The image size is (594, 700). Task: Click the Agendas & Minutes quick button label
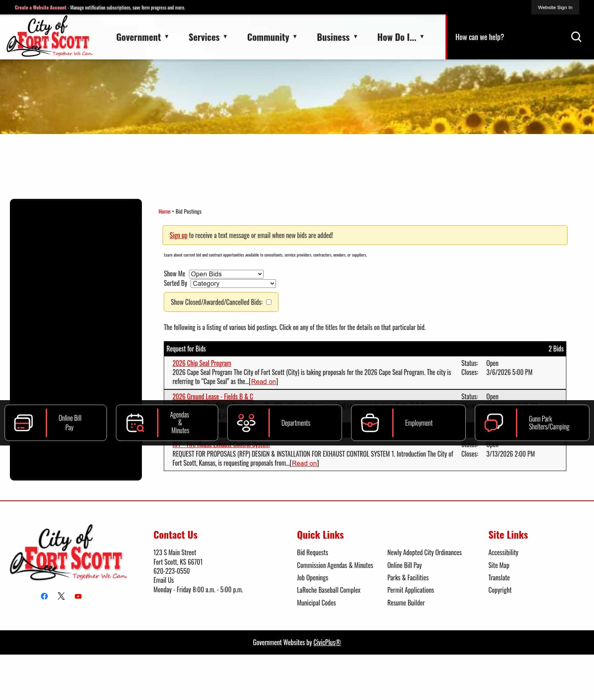(x=180, y=423)
